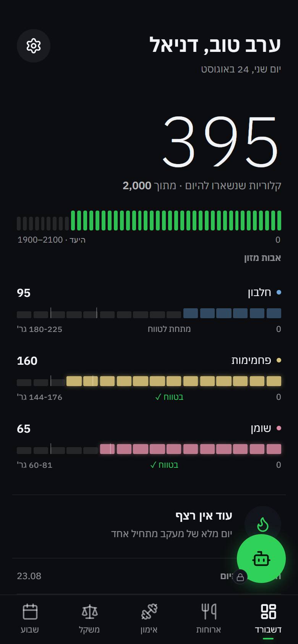Open settings via the gear icon

(34, 46)
